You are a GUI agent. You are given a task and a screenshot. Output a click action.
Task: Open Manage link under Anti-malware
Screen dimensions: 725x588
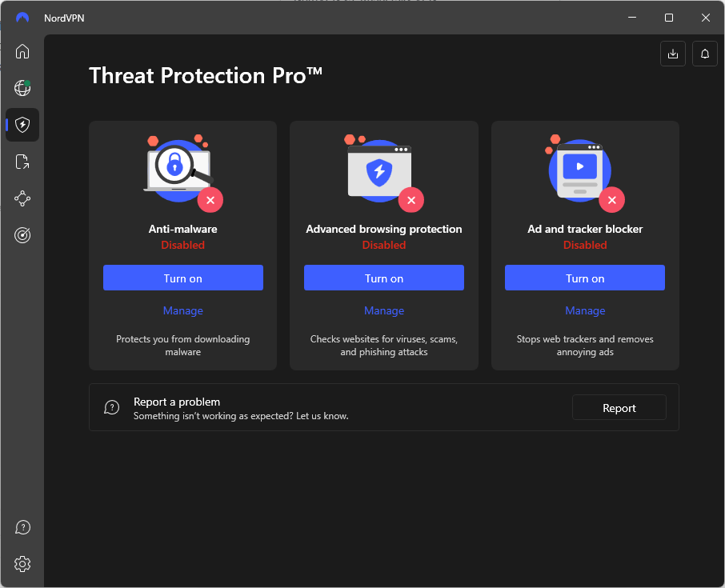[183, 310]
